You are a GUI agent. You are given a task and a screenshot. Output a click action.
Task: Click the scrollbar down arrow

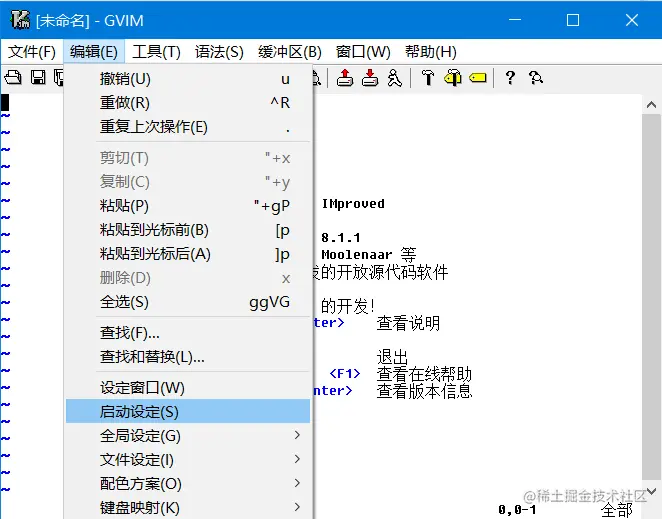[651, 491]
